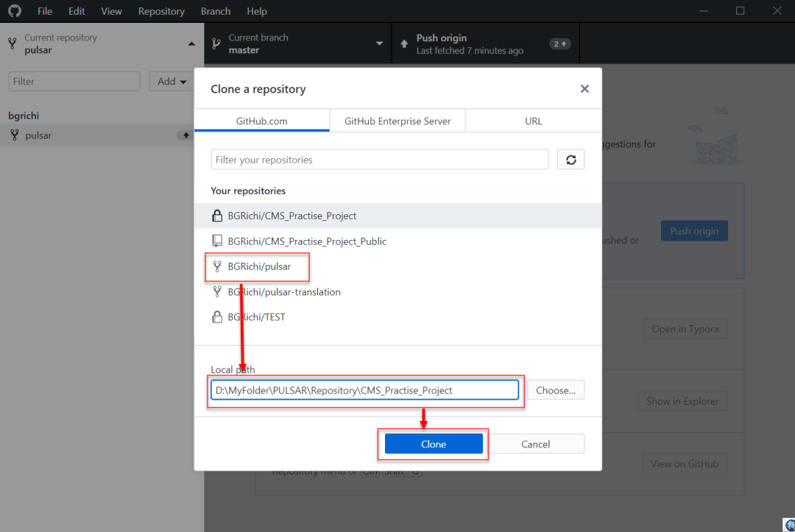Click fork icon beside pulsar-translation

[217, 291]
